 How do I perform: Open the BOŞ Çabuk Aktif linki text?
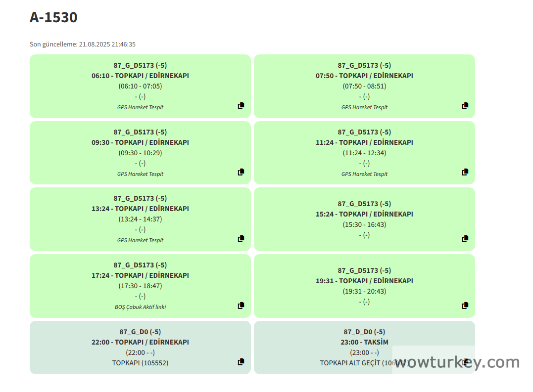click(140, 307)
